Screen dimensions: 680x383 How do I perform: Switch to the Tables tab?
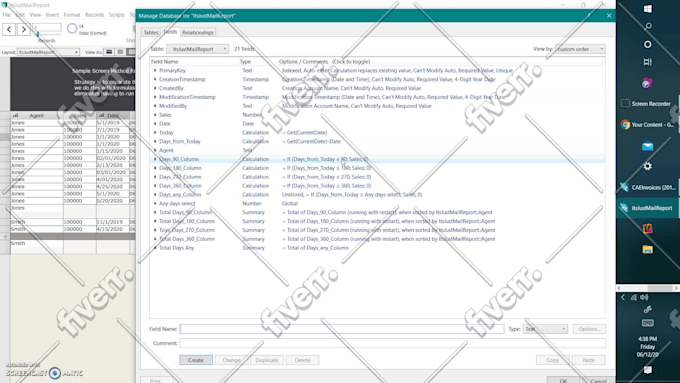click(151, 33)
